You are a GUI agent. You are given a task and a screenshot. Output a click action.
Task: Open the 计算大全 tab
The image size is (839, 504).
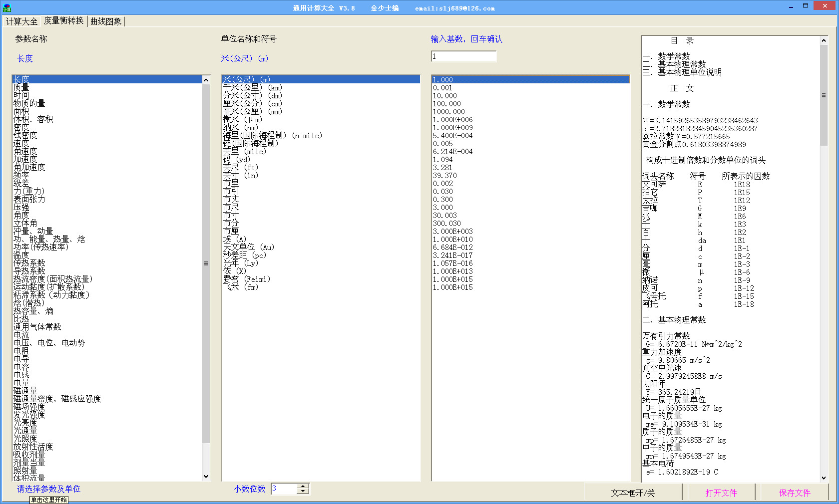[x=21, y=21]
